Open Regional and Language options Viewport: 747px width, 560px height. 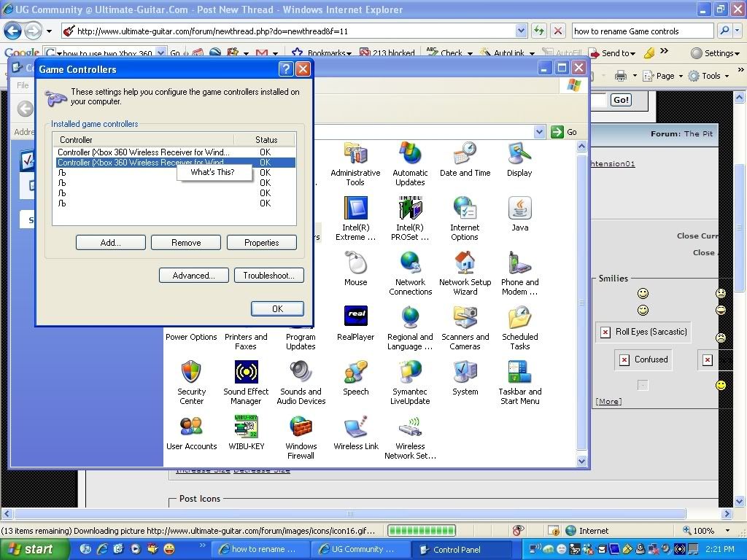(x=410, y=327)
